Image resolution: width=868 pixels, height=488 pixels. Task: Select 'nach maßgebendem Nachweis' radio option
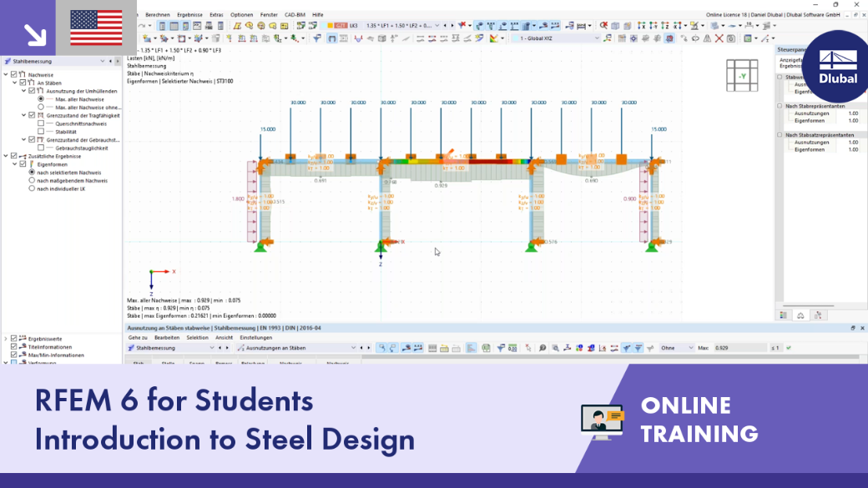coord(32,180)
